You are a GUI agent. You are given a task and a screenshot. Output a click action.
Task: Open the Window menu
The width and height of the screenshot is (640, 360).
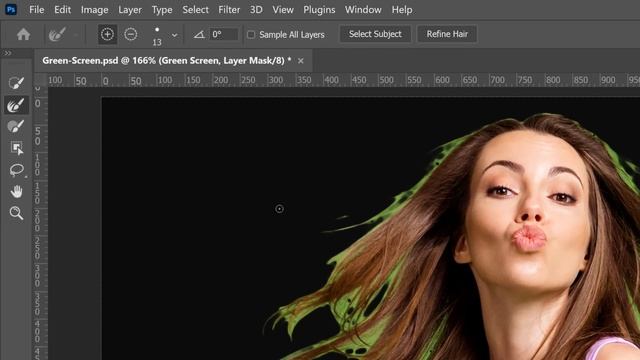point(363,10)
